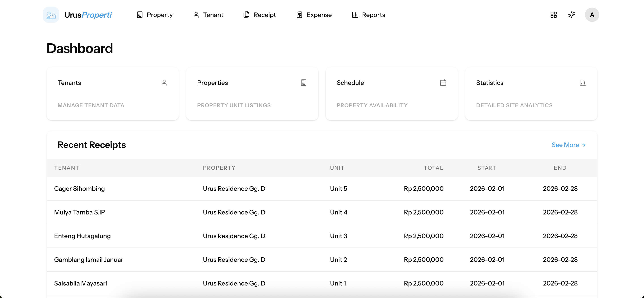Open the Reports menu
Image resolution: width=644 pixels, height=298 pixels.
(368, 15)
